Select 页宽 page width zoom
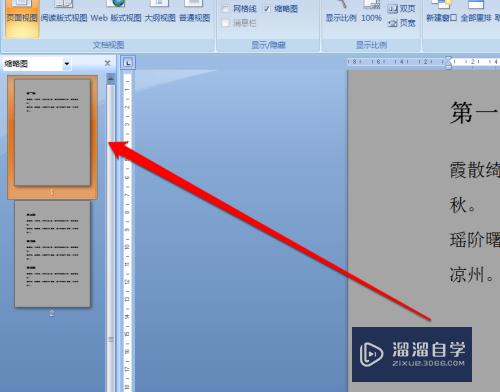 point(402,23)
